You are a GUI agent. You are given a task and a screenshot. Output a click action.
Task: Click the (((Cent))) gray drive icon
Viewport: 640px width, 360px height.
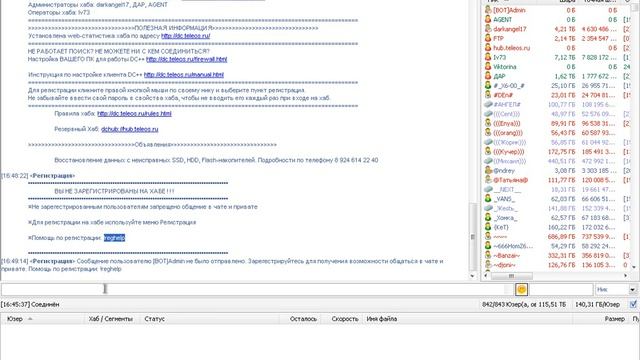click(x=488, y=113)
